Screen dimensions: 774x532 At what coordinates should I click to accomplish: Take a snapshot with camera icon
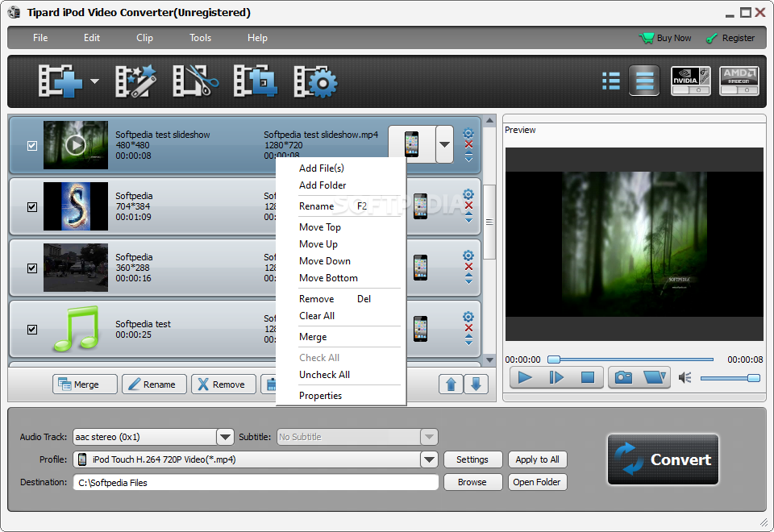[x=623, y=377]
